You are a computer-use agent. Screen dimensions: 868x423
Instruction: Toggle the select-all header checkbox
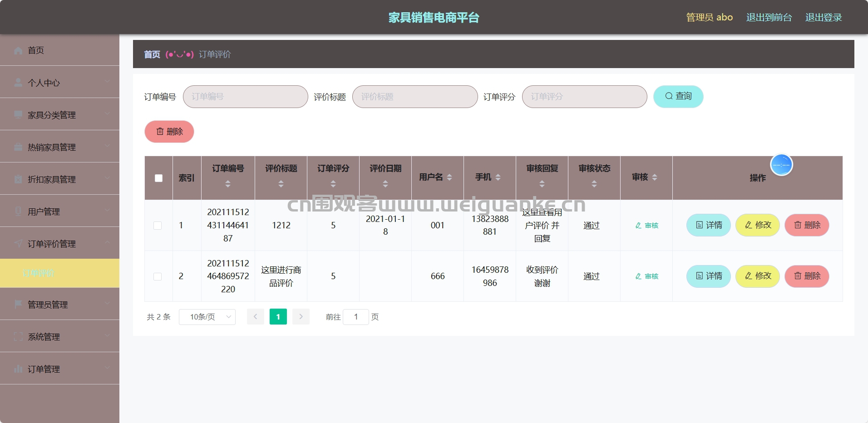(x=158, y=178)
